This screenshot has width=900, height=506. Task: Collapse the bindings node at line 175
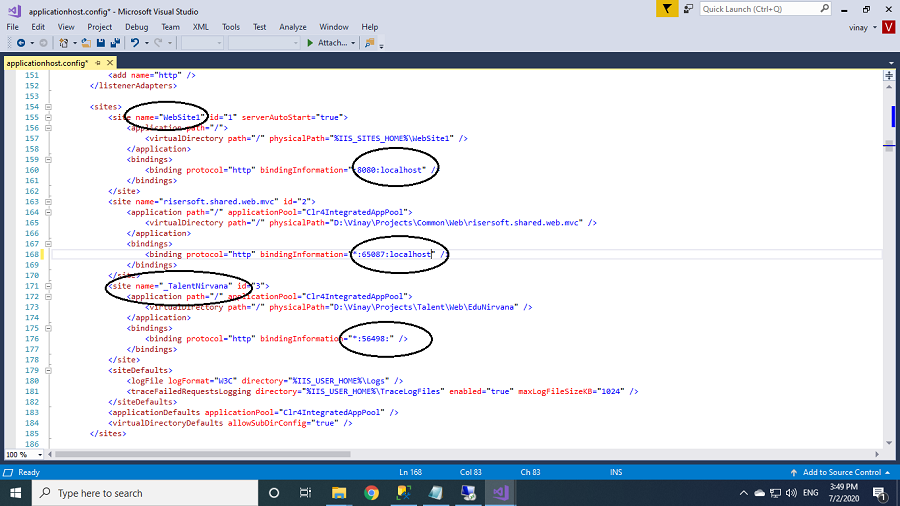pos(48,328)
